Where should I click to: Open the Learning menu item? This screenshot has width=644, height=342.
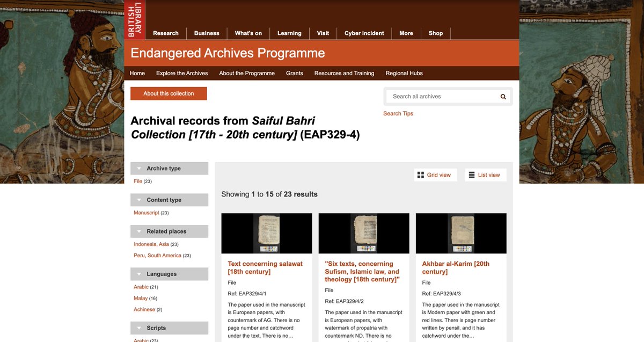coord(289,33)
